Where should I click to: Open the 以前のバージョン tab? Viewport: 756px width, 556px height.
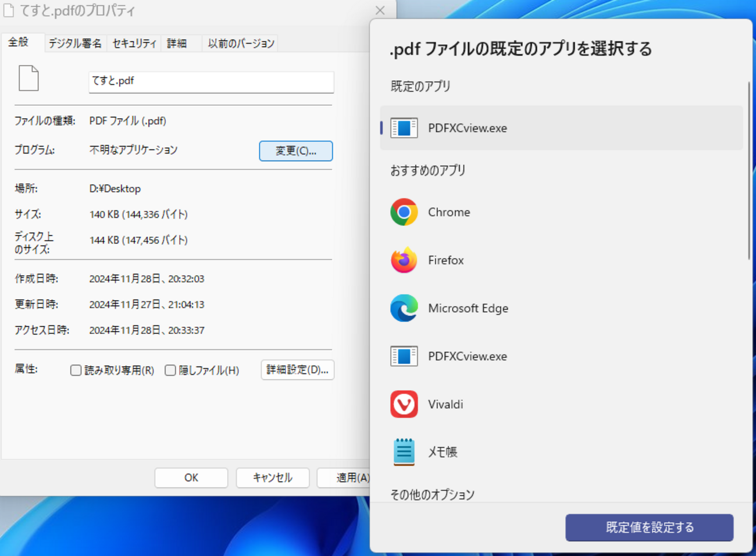(241, 43)
